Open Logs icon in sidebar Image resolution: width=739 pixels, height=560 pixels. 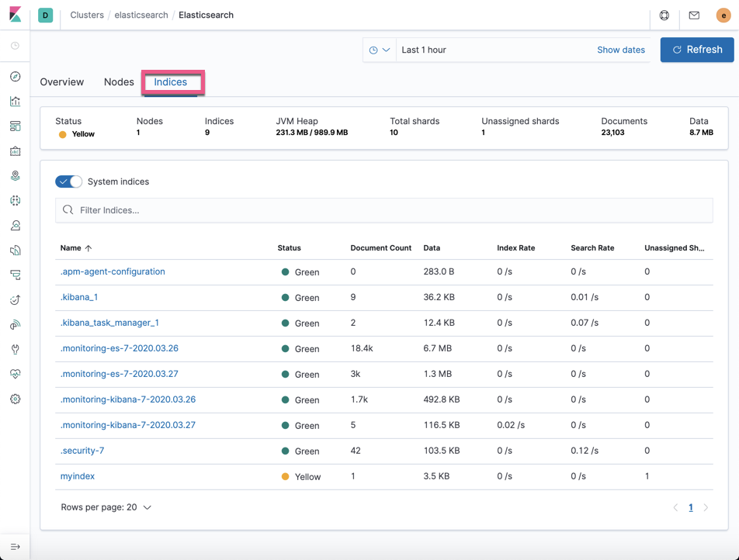(15, 250)
